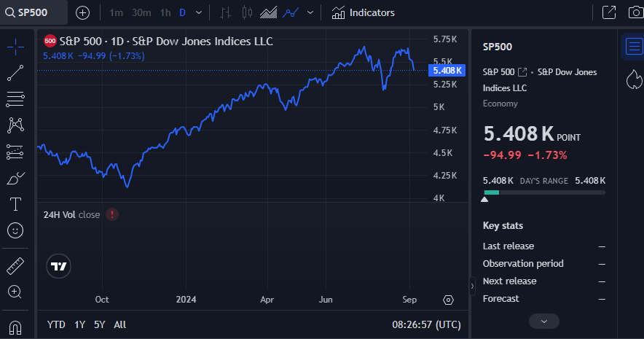Image resolution: width=644 pixels, height=339 pixels.
Task: Open the SP500 symbol search
Action: click(x=33, y=12)
